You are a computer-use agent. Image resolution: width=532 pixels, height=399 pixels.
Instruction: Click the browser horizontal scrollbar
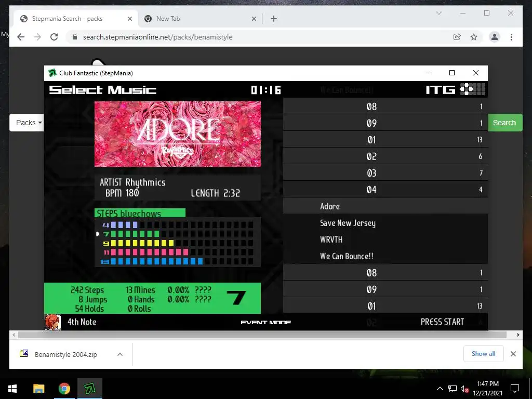262,335
